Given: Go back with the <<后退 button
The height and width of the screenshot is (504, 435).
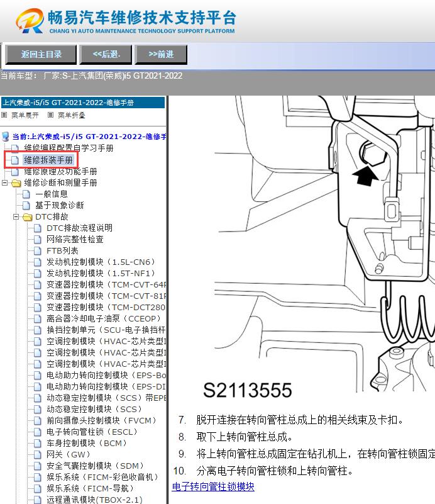Looking at the screenshot, I should coord(106,54).
